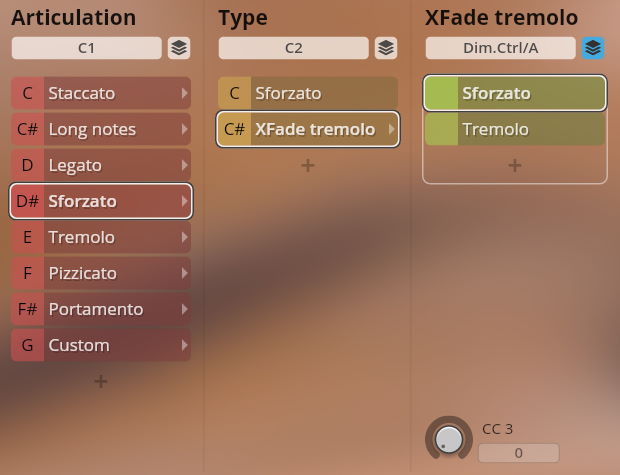Viewport: 620px width, 475px height.
Task: Click the CC 3 value field
Action: point(518,453)
